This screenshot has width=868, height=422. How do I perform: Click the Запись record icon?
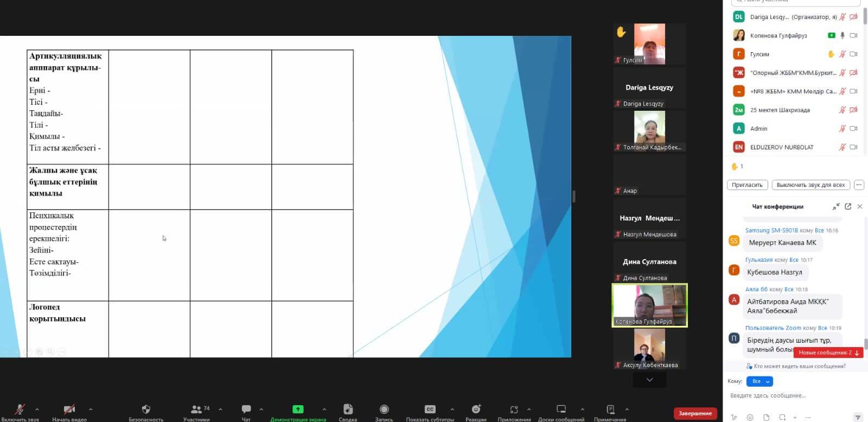[x=384, y=410]
